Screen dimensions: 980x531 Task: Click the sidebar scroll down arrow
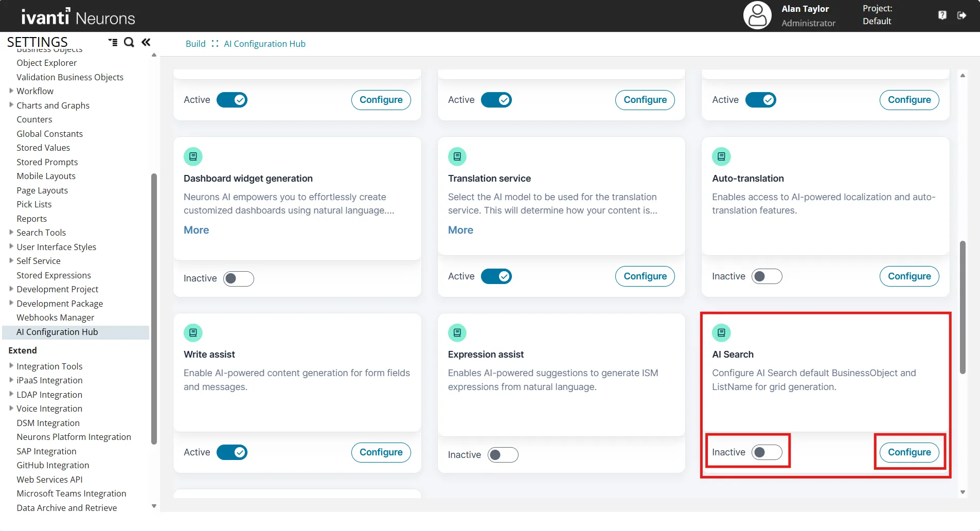pos(154,506)
